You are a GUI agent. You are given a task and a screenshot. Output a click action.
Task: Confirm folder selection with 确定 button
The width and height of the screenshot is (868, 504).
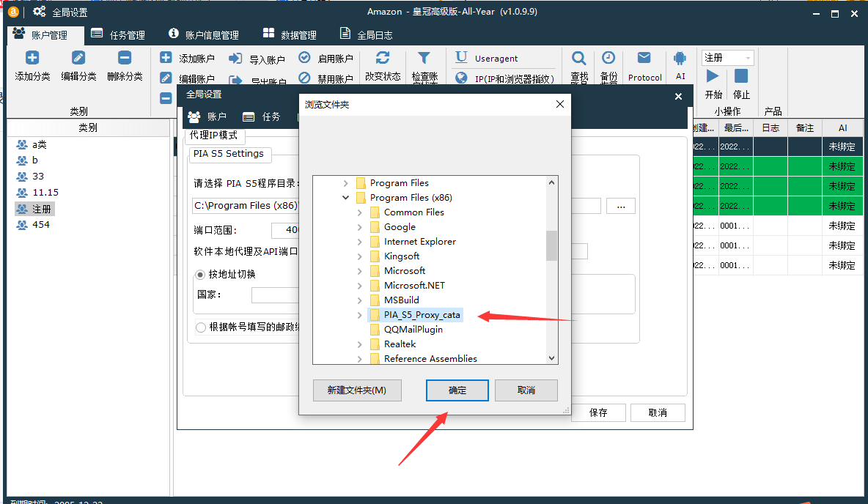(457, 390)
